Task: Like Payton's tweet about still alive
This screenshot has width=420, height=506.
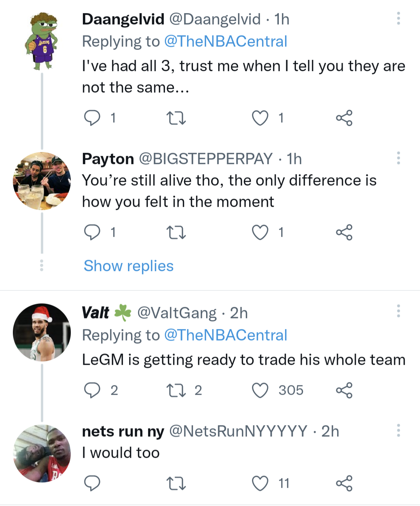Action: pyautogui.click(x=260, y=232)
